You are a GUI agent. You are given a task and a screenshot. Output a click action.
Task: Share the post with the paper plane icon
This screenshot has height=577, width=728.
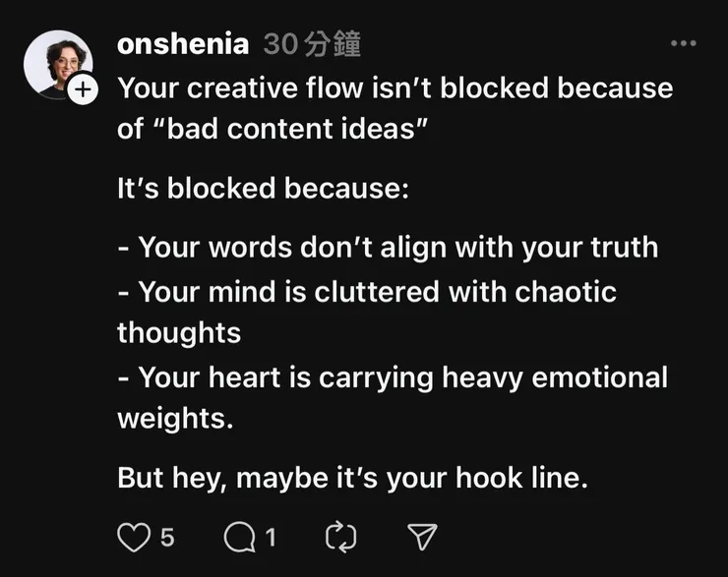[421, 536]
